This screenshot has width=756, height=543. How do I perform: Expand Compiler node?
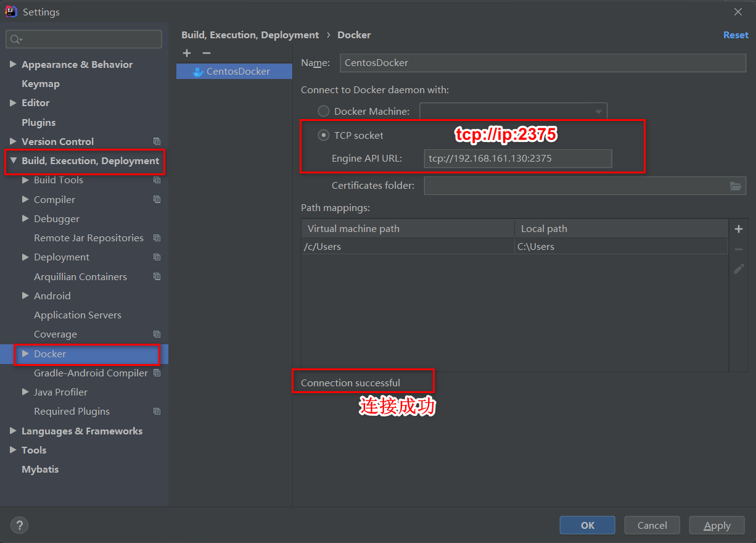(25, 199)
